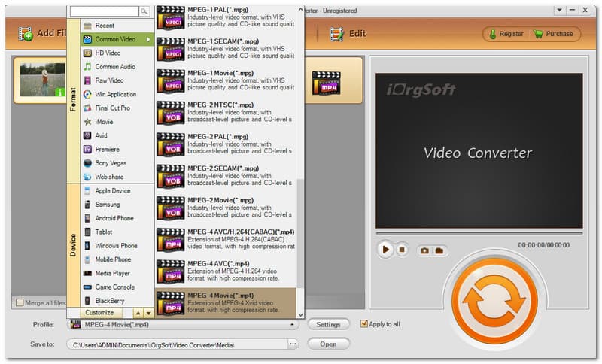
Task: Open the snapshot folder icon
Action: tap(439, 251)
